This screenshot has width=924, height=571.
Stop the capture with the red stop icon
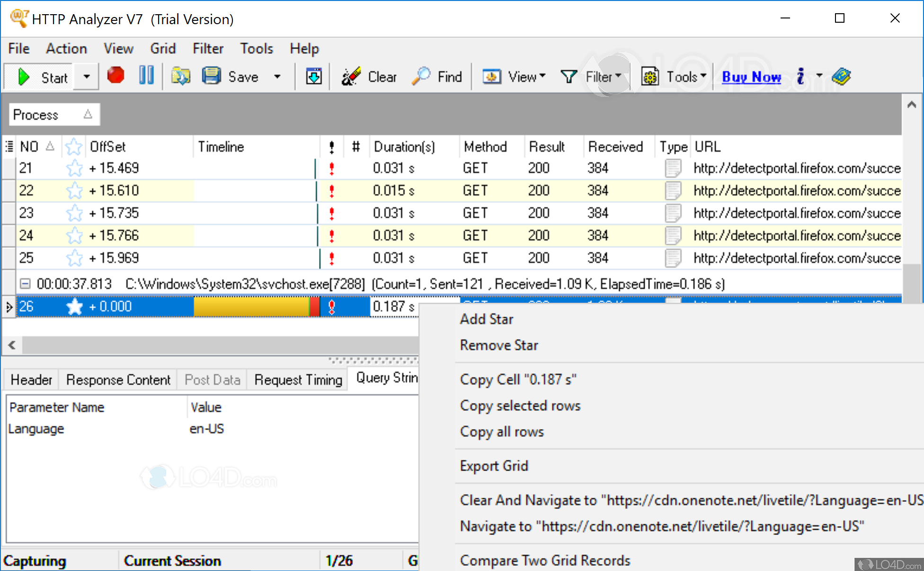(115, 76)
